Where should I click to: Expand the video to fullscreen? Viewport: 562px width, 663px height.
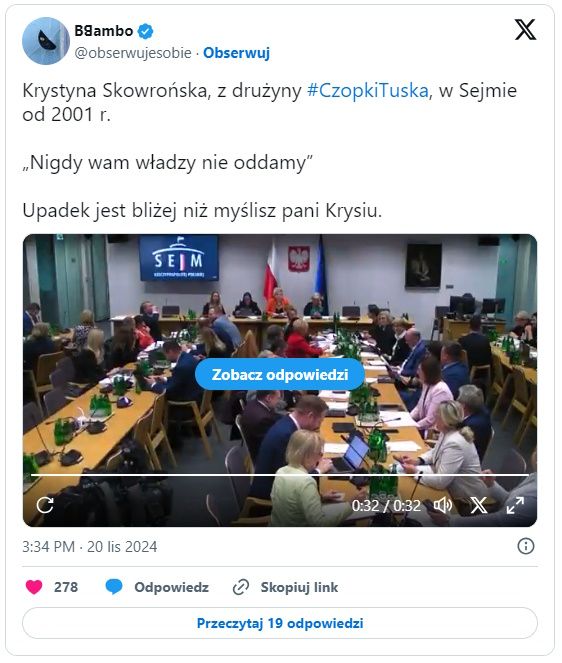[515, 505]
